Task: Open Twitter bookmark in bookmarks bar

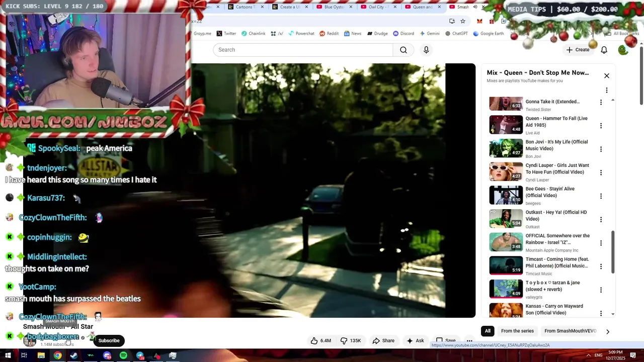Action: click(226, 34)
